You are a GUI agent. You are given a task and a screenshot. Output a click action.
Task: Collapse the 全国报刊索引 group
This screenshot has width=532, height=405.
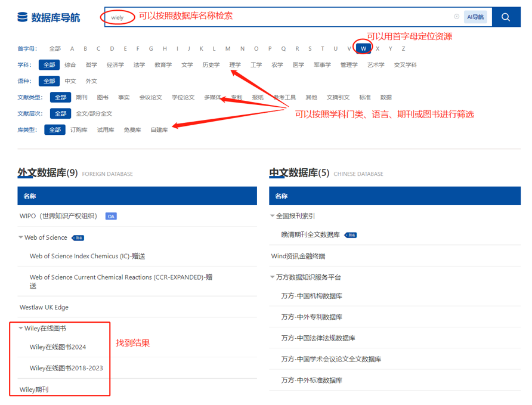click(273, 216)
